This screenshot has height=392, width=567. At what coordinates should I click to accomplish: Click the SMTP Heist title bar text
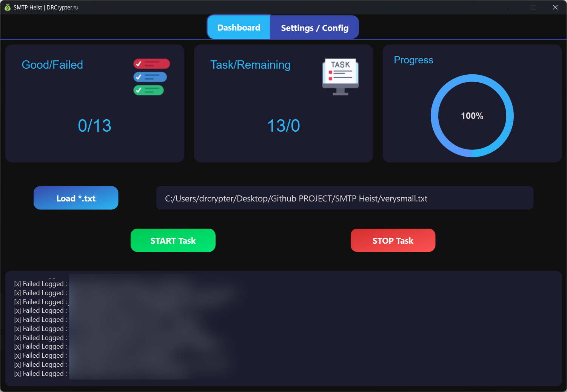click(45, 7)
